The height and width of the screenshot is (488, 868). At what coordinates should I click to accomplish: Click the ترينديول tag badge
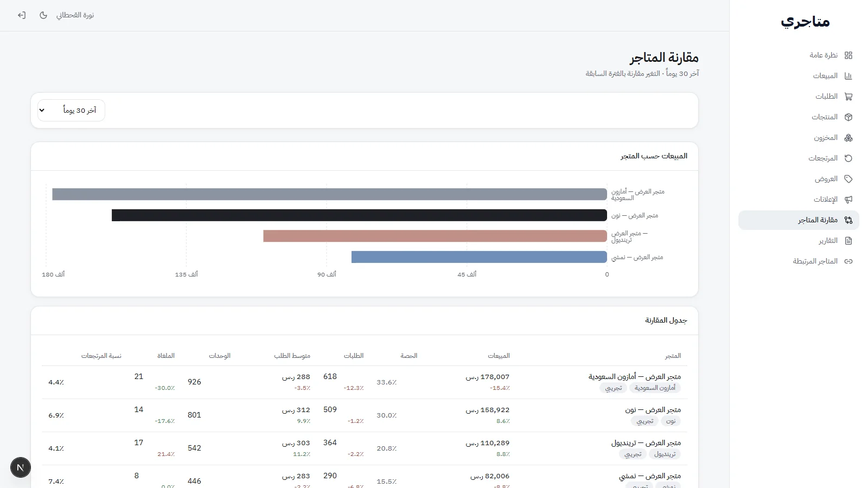point(665,454)
